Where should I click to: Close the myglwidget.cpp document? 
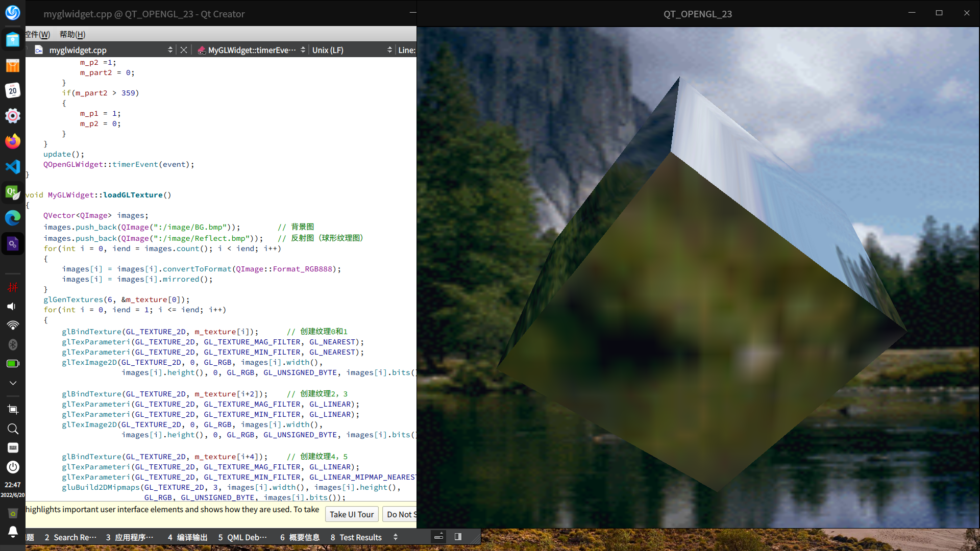coord(184,50)
